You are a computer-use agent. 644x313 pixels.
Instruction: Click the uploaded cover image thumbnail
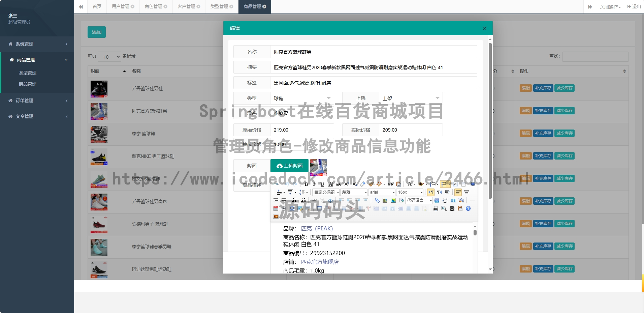click(x=318, y=168)
